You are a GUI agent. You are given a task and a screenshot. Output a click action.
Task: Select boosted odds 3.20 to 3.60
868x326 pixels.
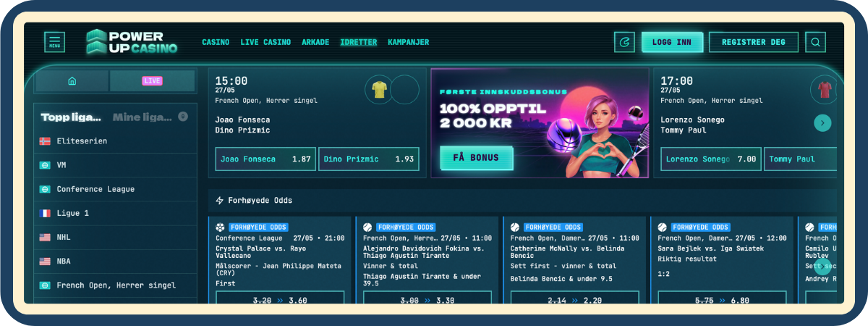pos(281,299)
